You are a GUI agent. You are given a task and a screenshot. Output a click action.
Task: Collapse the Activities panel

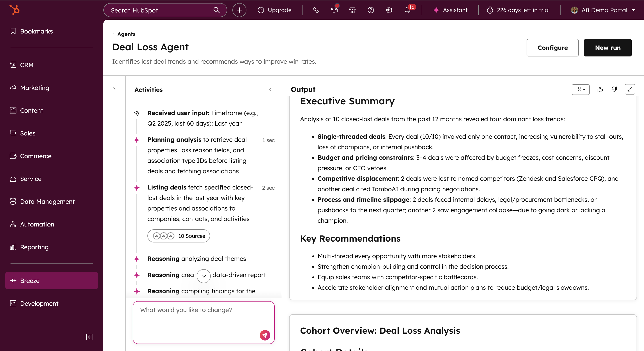270,90
